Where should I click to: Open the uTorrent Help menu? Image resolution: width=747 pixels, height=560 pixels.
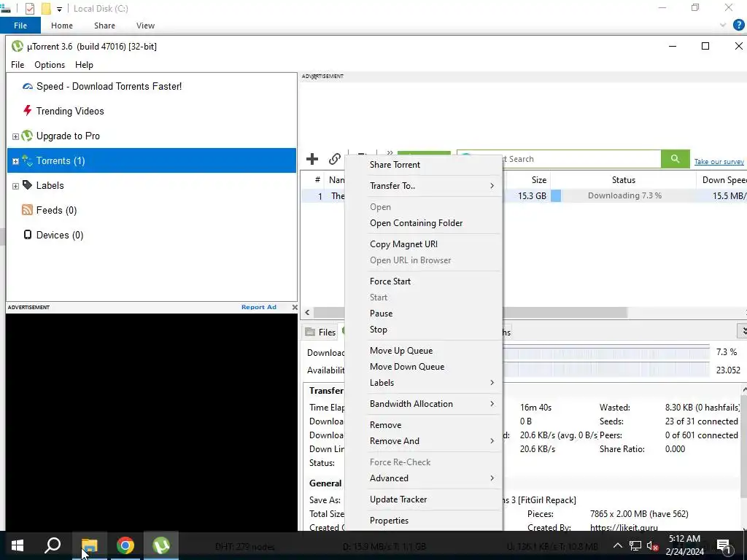coord(84,65)
